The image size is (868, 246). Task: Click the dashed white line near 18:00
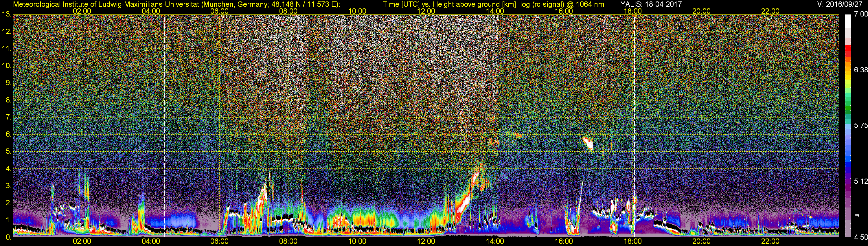tap(634, 126)
